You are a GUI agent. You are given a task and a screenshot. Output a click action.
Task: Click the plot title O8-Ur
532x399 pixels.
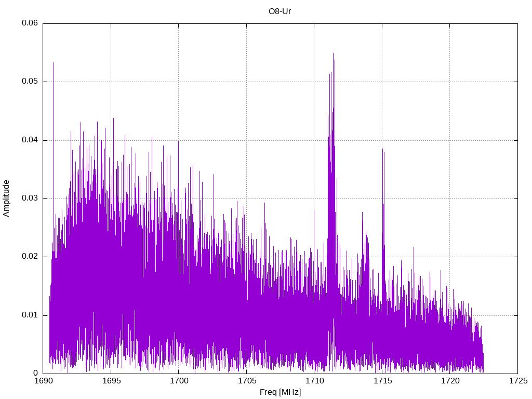(280, 11)
